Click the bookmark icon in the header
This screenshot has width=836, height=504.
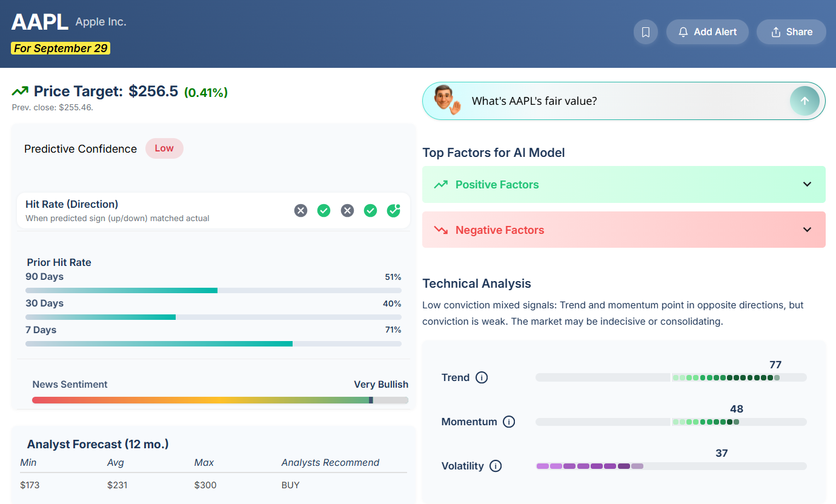point(645,32)
